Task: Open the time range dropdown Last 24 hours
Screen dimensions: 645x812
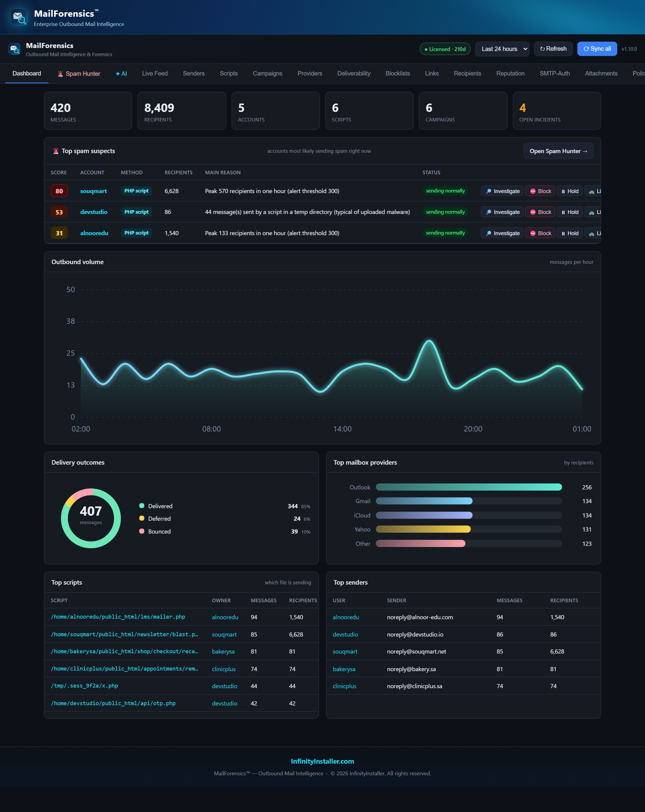Action: (502, 49)
